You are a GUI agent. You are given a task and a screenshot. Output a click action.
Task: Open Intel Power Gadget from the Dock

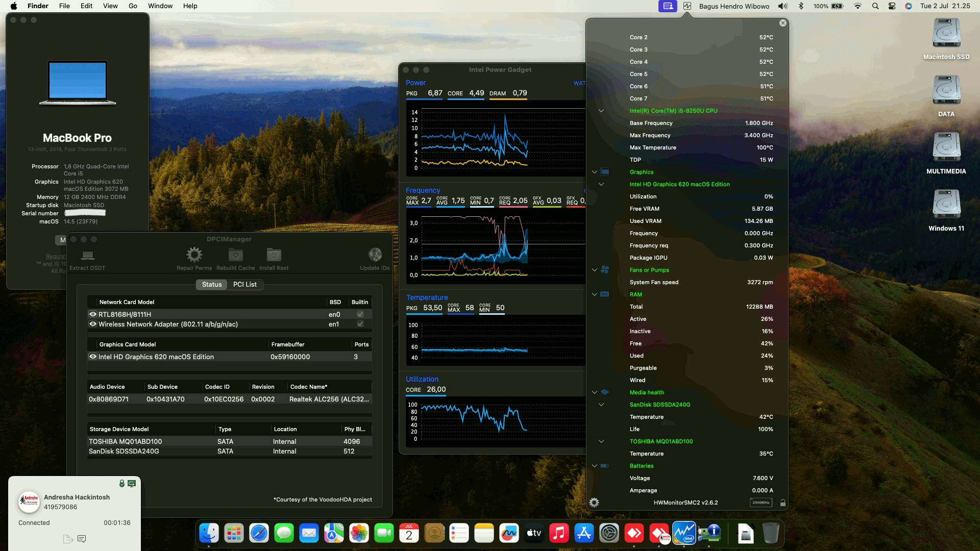[684, 534]
